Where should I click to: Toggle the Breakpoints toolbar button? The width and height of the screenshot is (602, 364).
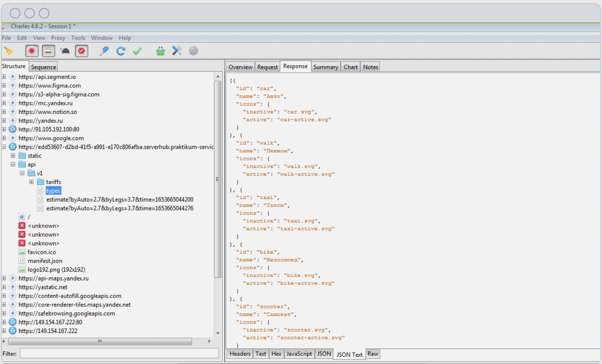pyautogui.click(x=82, y=51)
